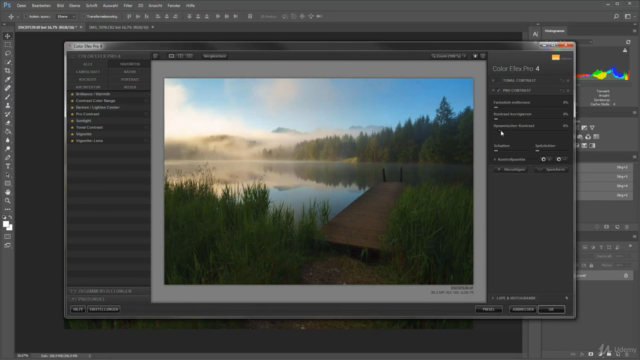Expand the Zusammenstellungen section
Viewport: 640px width, 360px height.
[x=109, y=291]
